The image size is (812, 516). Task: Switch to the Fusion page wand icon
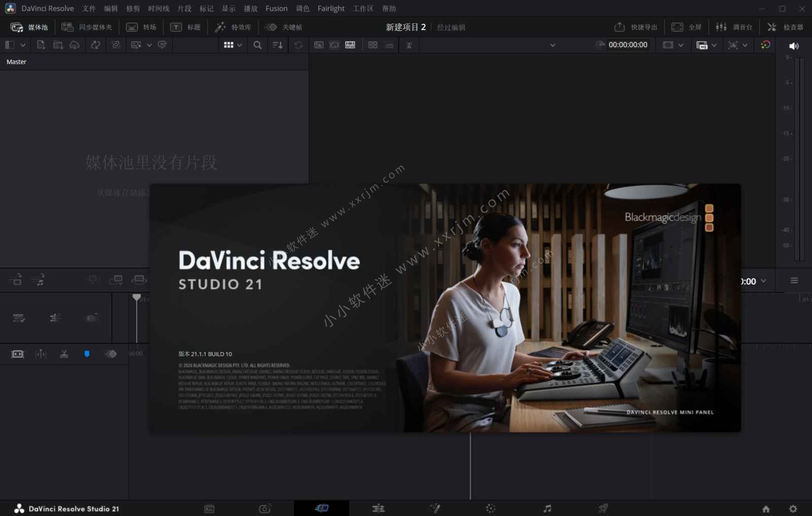(435, 508)
